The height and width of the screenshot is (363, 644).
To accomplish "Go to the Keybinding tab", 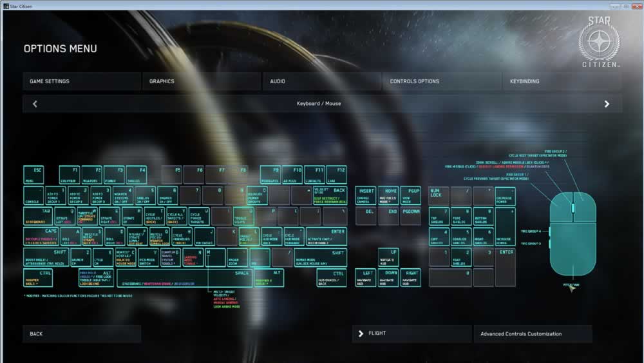I will pos(562,81).
